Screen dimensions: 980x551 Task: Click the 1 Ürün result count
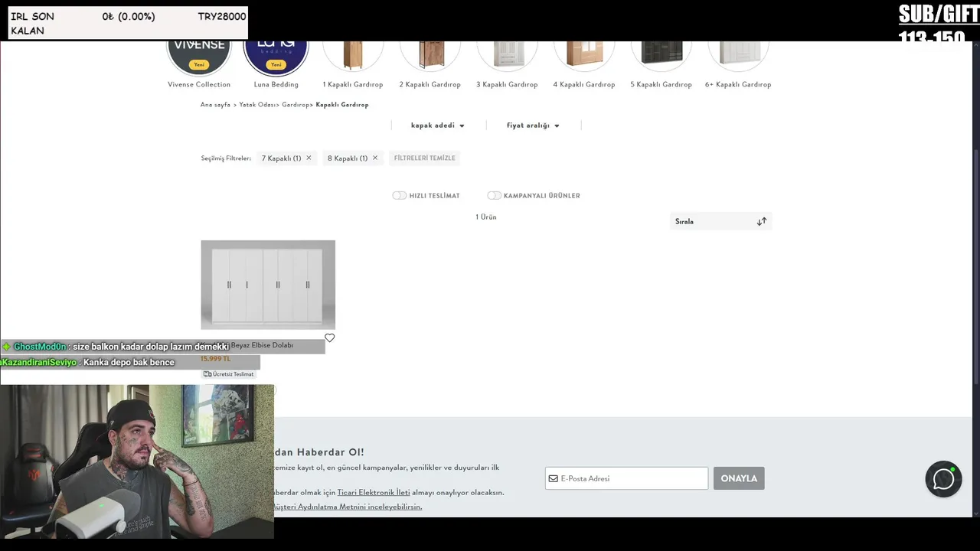coord(486,217)
